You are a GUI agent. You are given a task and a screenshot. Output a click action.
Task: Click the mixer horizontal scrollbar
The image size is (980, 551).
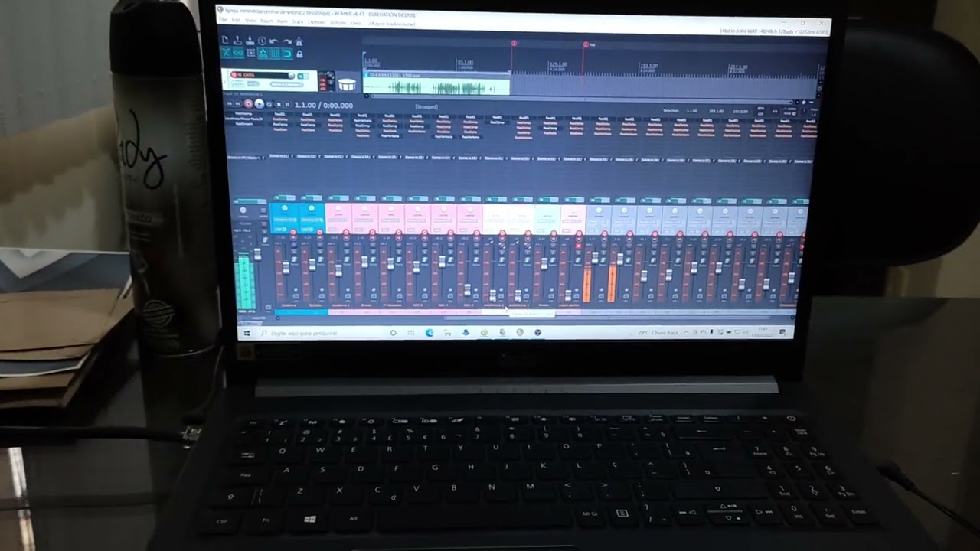click(609, 318)
